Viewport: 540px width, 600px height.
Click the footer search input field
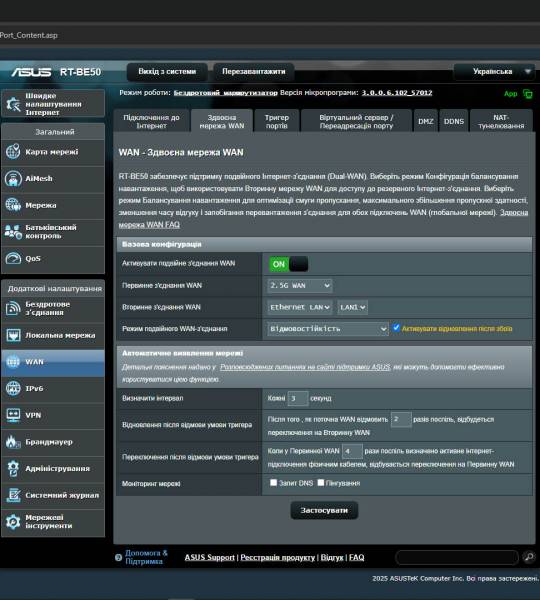457,557
